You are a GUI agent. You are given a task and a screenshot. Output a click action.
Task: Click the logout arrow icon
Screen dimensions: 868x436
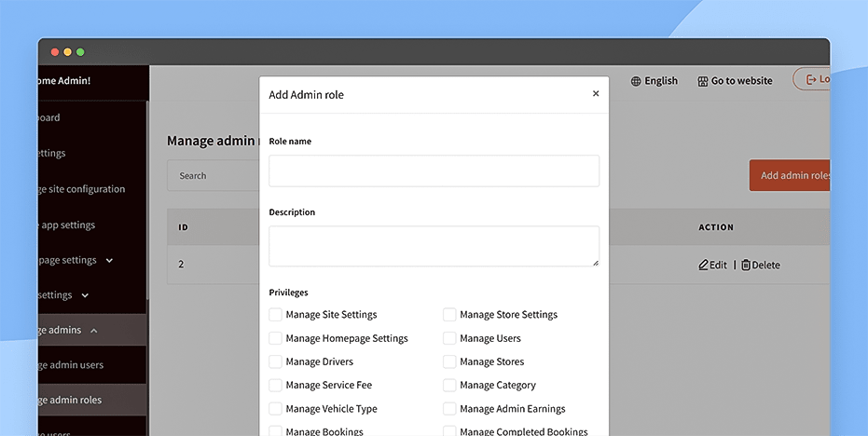pyautogui.click(x=811, y=80)
